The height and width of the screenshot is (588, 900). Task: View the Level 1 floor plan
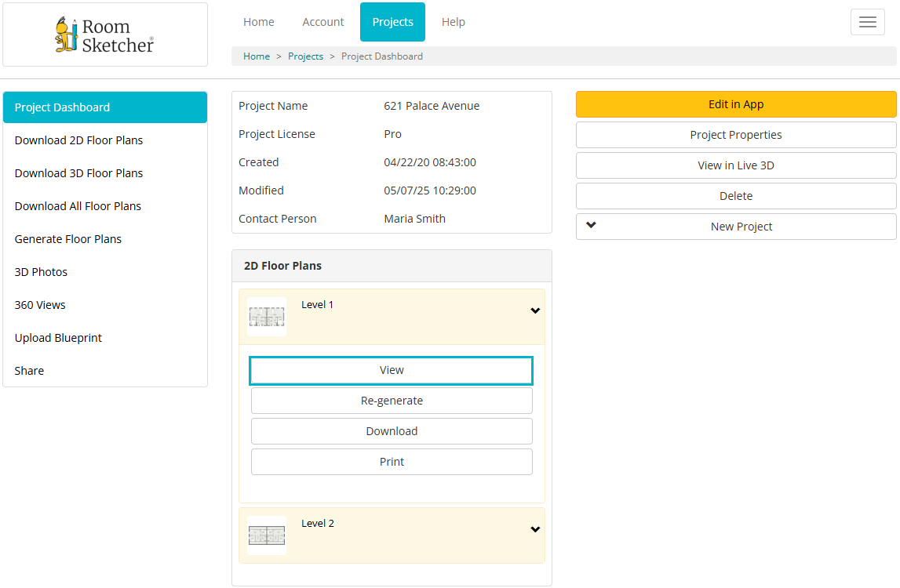coord(392,371)
